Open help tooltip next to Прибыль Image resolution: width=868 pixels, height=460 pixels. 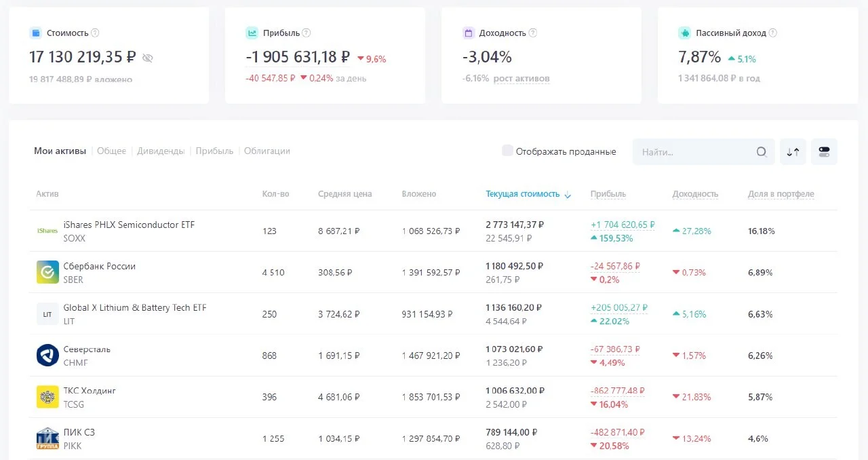(x=307, y=33)
